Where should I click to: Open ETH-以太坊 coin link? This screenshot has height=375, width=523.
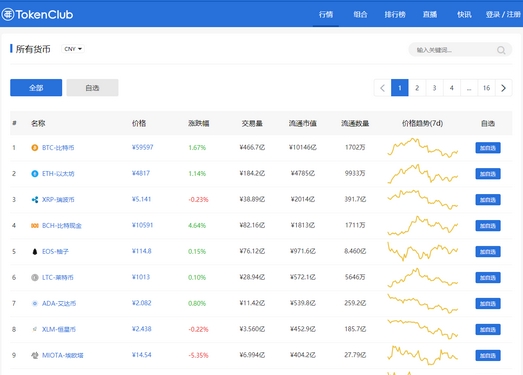click(x=58, y=173)
